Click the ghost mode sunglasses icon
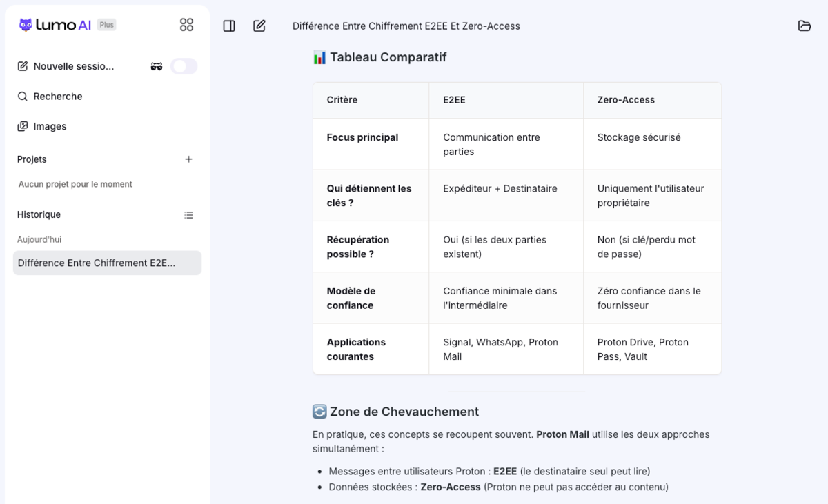 click(x=157, y=66)
